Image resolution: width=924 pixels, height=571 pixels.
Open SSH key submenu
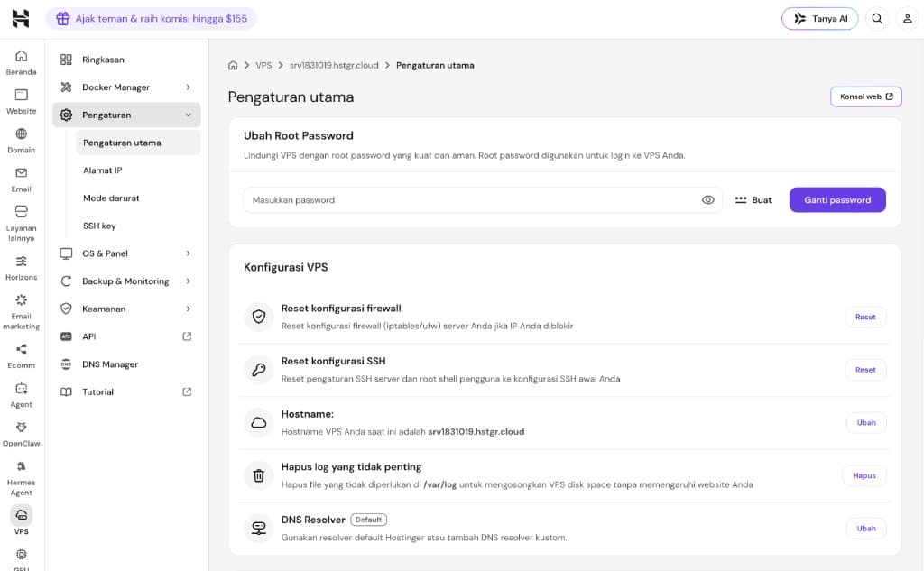click(x=138, y=226)
